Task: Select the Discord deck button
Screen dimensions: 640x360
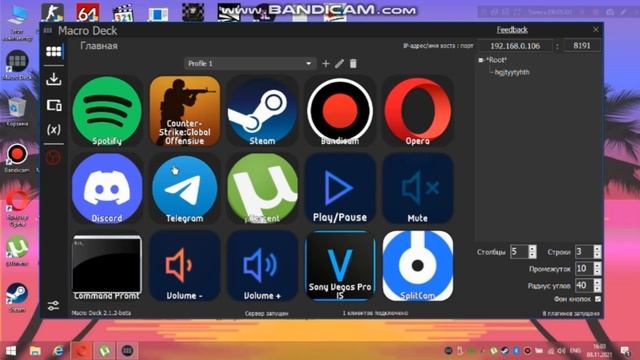Action: (107, 188)
